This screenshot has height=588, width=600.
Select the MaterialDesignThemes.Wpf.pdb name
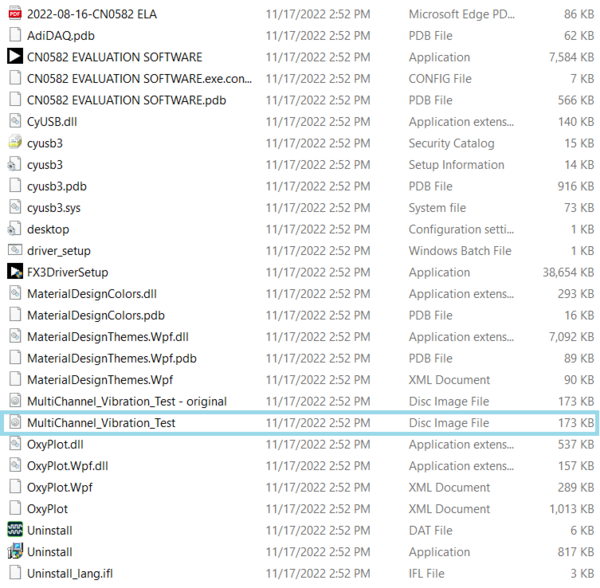click(112, 358)
